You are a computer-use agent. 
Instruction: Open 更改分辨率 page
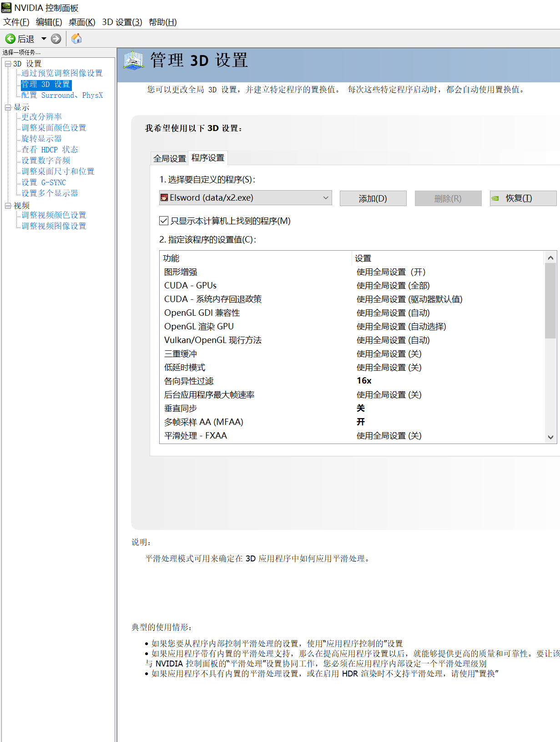point(41,117)
